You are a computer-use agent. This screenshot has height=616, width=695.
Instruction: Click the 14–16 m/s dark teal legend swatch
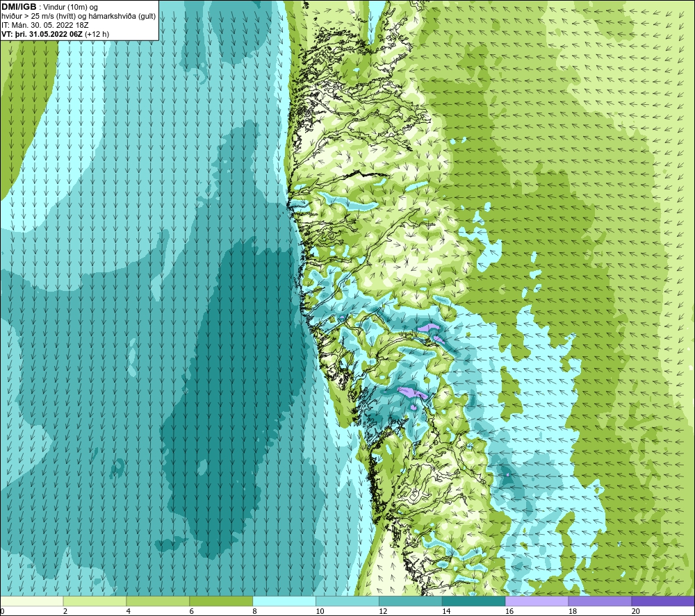[473, 601]
